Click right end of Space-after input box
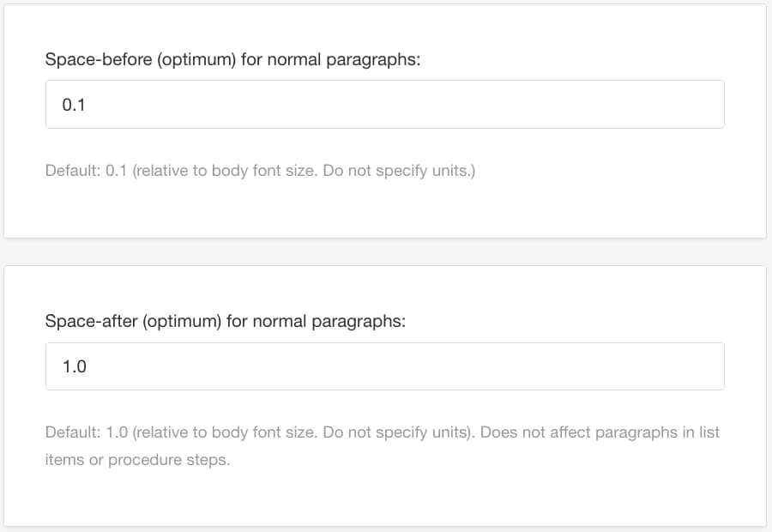The width and height of the screenshot is (772, 532). (x=703, y=366)
